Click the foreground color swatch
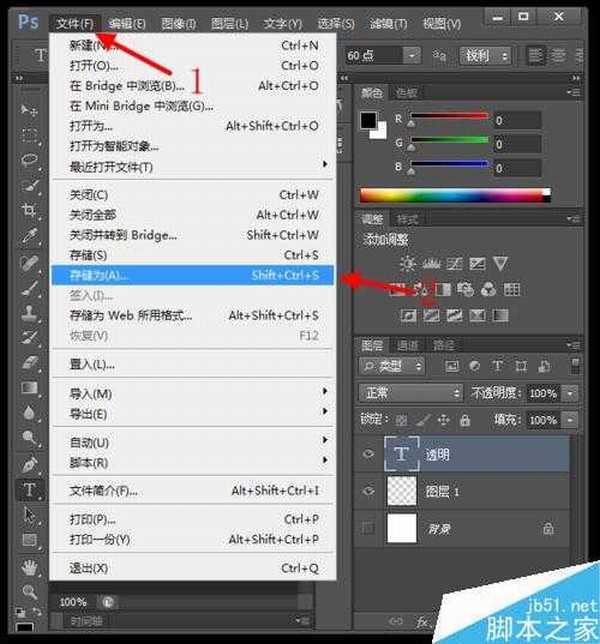The height and width of the screenshot is (644, 600). tap(368, 120)
